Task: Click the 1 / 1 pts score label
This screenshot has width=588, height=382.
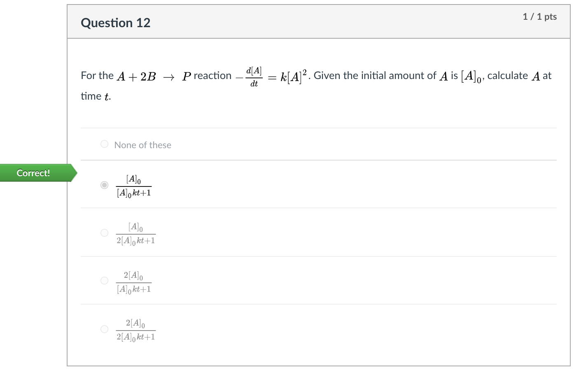Action: point(540,17)
